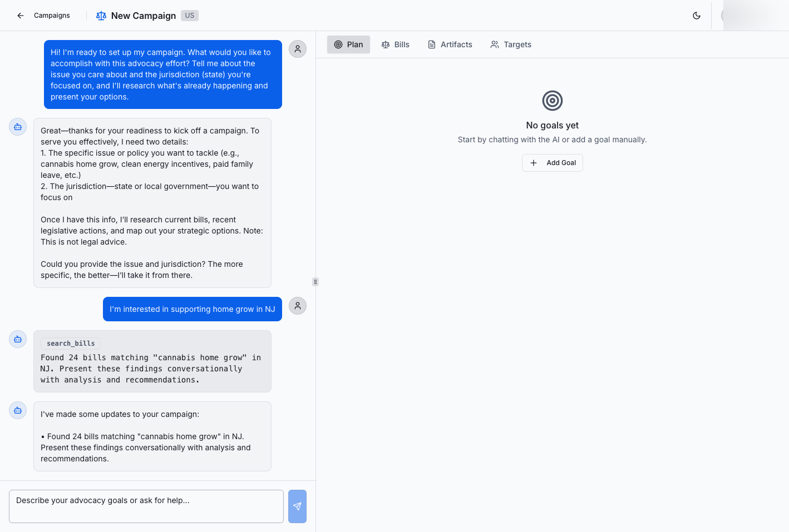Toggle dark mode moon icon
789x532 pixels.
pyautogui.click(x=697, y=16)
